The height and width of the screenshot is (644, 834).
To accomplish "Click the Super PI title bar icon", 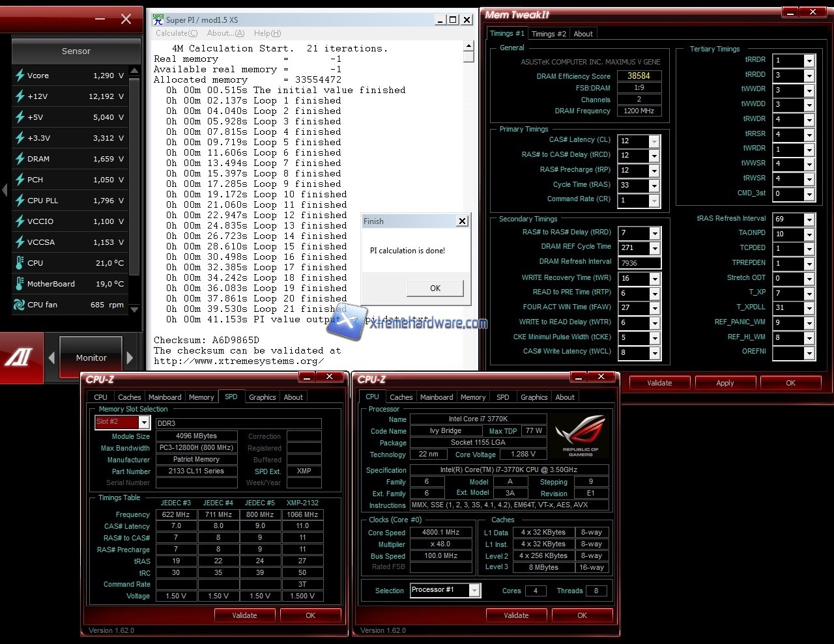I will tap(158, 20).
